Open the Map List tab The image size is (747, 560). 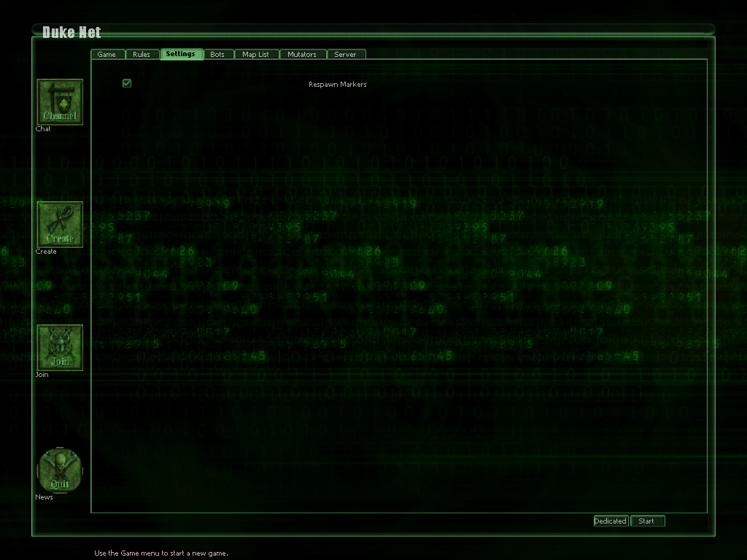257,54
